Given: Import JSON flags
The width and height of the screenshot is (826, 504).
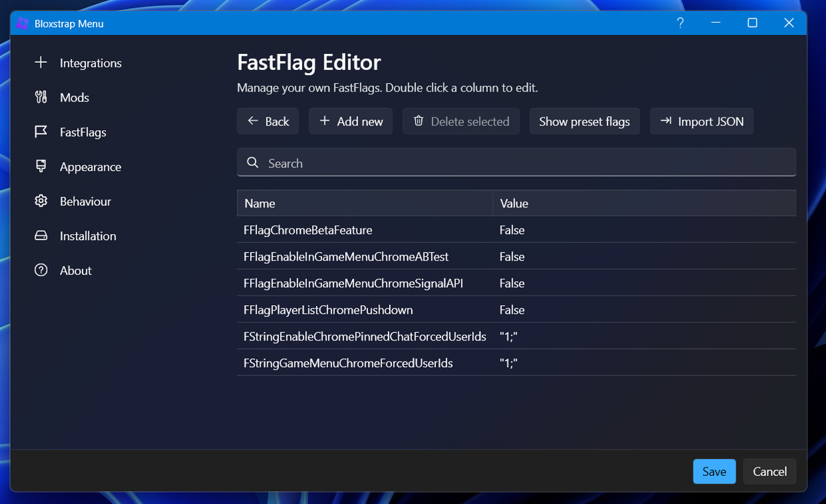Looking at the screenshot, I should tap(702, 122).
